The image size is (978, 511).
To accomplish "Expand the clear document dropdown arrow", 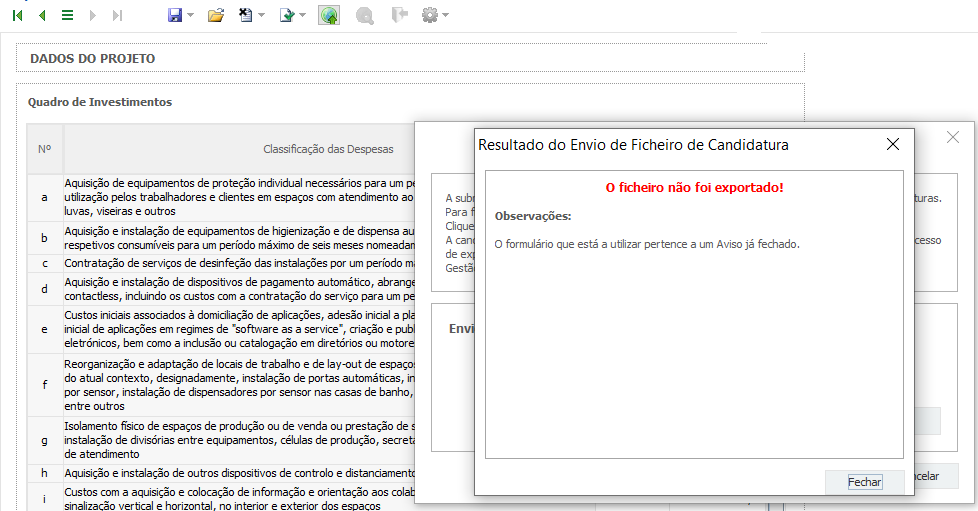I will click(x=261, y=15).
